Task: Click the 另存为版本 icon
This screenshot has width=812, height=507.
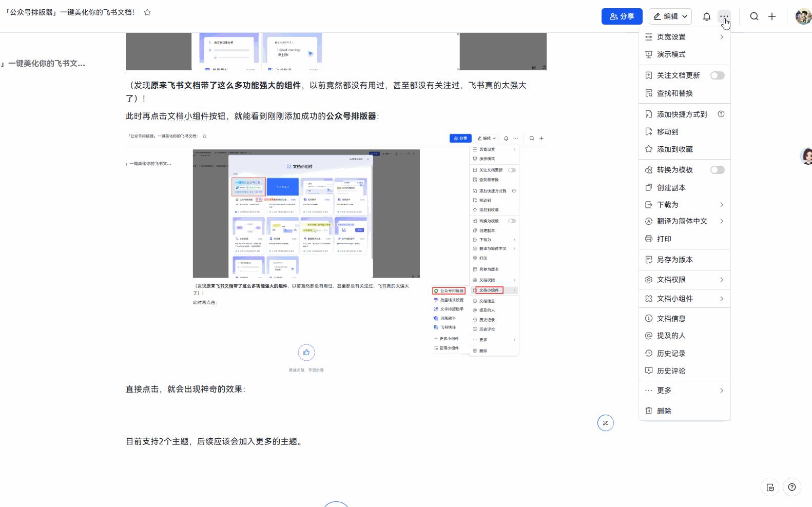Action: tap(649, 260)
